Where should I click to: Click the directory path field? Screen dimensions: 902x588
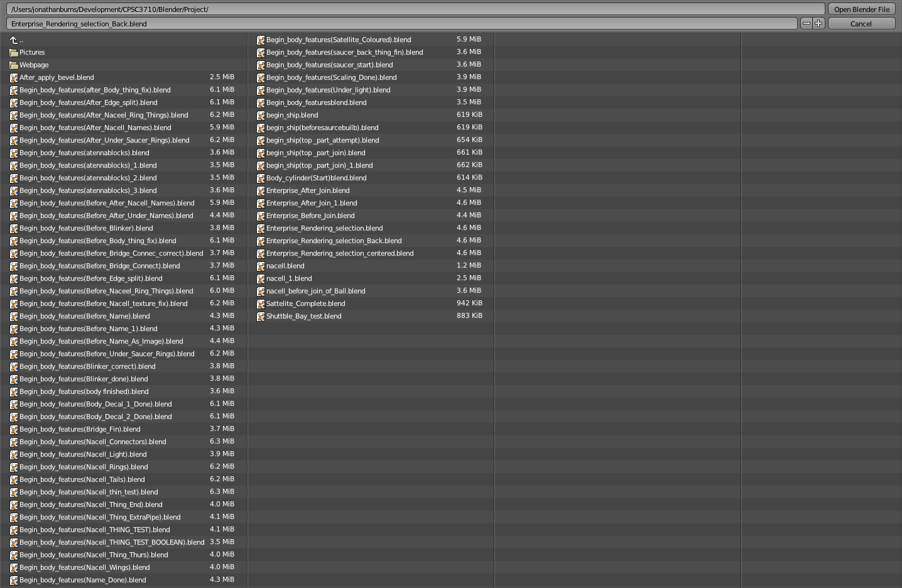click(x=415, y=9)
